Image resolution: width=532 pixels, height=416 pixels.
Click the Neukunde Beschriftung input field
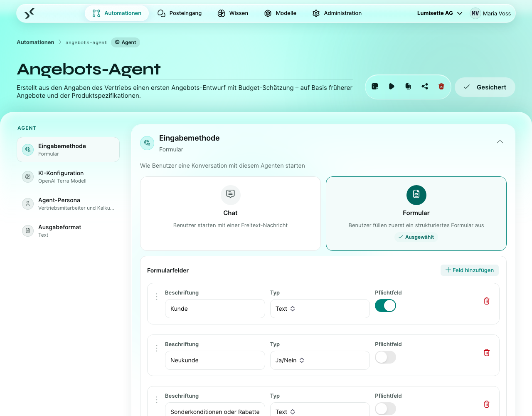[x=215, y=360]
